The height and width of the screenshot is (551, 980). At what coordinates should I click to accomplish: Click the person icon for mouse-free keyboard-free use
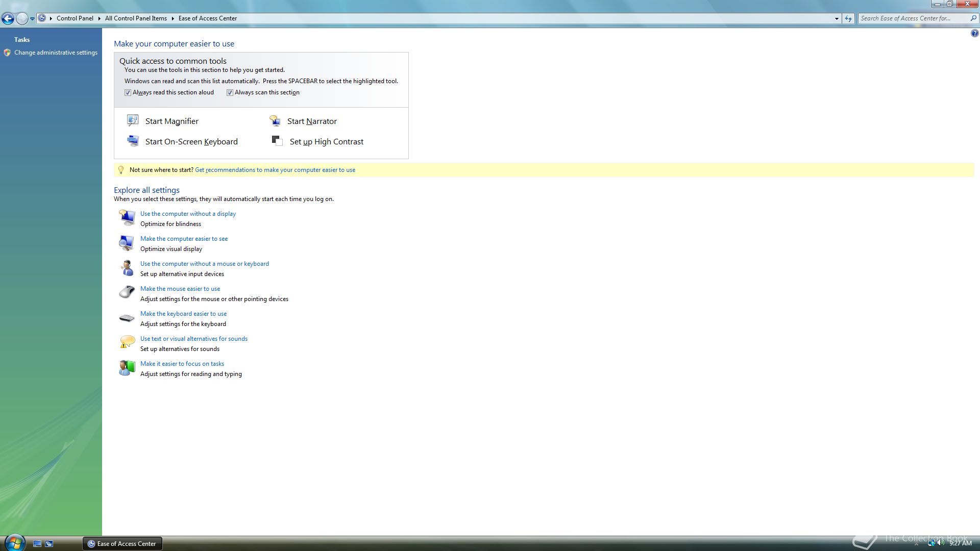(127, 268)
